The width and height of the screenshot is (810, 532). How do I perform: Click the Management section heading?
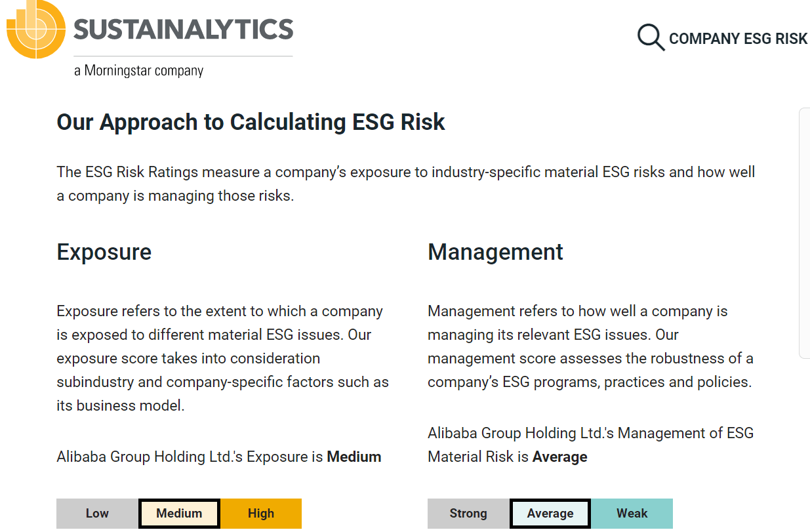pyautogui.click(x=496, y=252)
